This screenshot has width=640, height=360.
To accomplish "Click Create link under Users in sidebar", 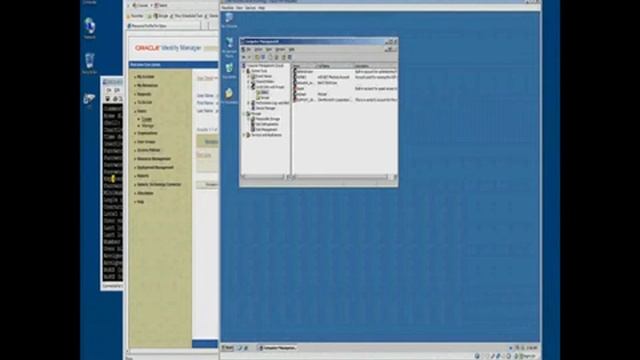I will (x=147, y=119).
